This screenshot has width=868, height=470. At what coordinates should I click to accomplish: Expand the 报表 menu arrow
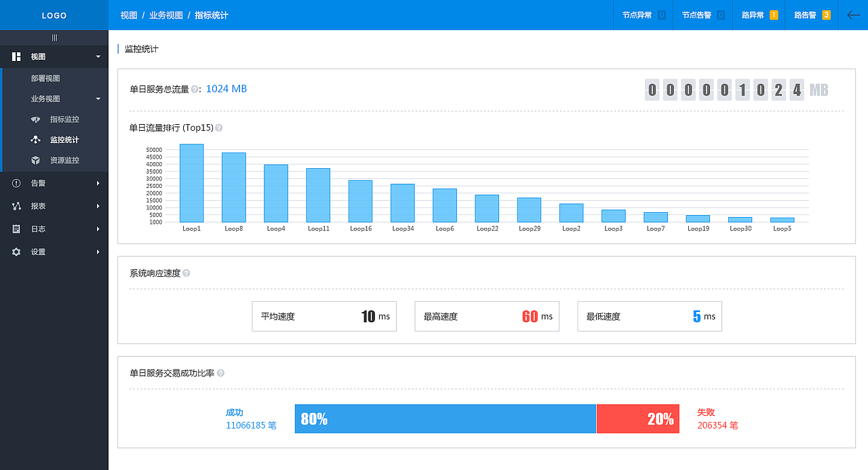(98, 206)
